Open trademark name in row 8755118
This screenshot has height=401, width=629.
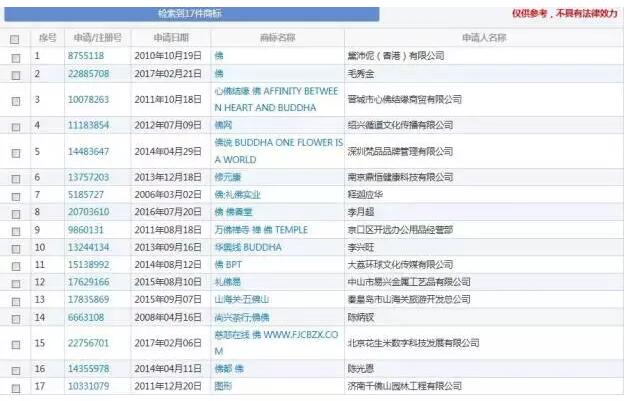tap(219, 56)
